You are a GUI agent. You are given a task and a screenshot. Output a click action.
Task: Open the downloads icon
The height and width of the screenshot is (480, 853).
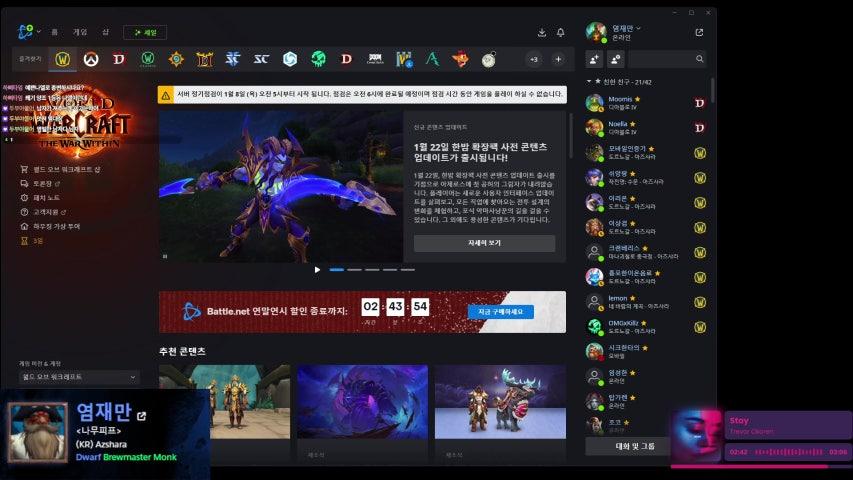(x=542, y=33)
